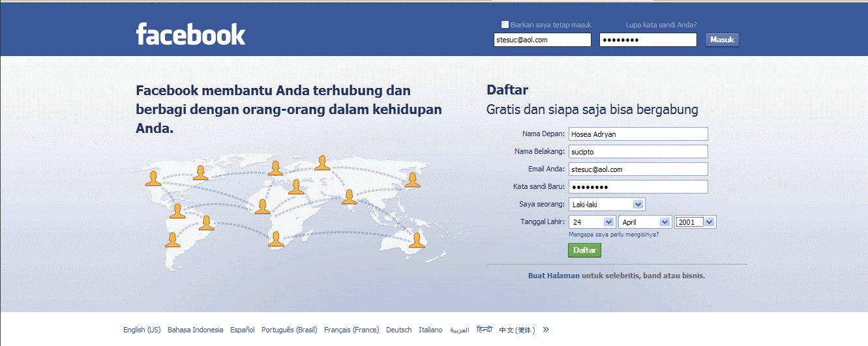Switch language to Deutsch
This screenshot has width=868, height=346.
click(x=399, y=330)
